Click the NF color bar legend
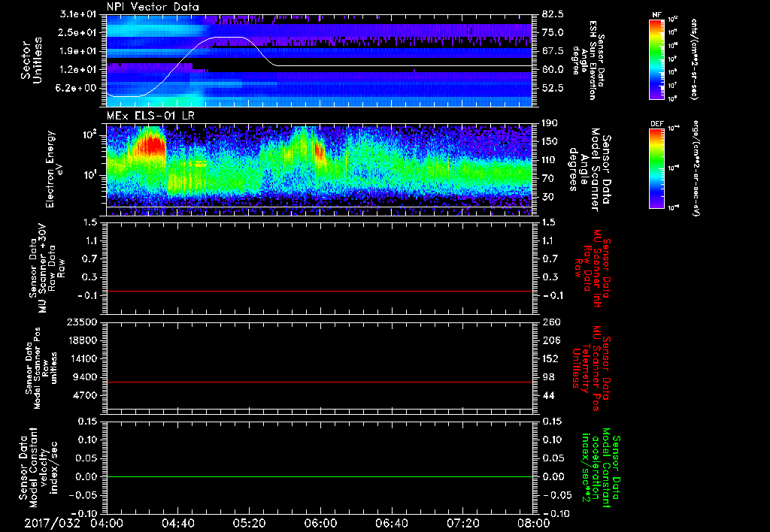Image resolution: width=770 pixels, height=532 pixels. (x=656, y=59)
